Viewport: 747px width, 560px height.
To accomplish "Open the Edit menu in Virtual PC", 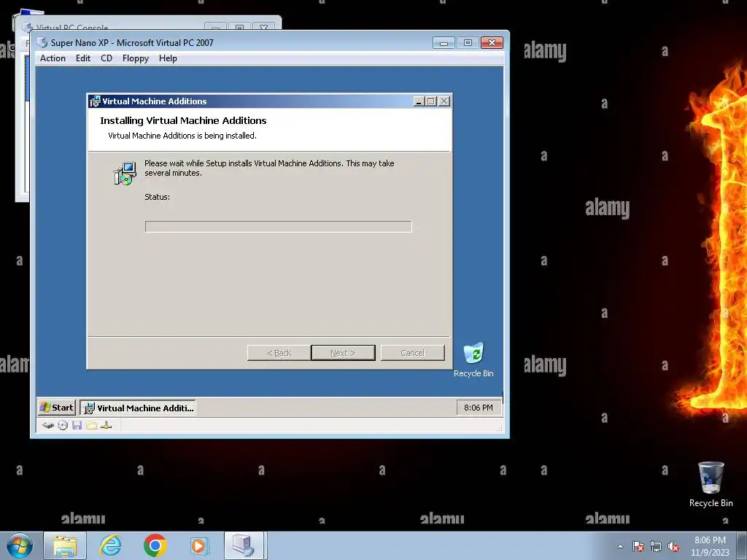I will (83, 58).
